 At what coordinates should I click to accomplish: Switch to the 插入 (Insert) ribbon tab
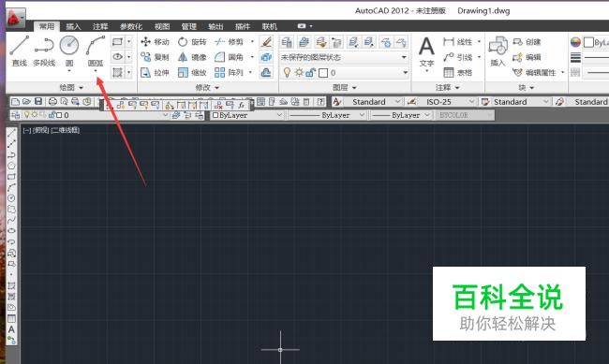click(73, 26)
